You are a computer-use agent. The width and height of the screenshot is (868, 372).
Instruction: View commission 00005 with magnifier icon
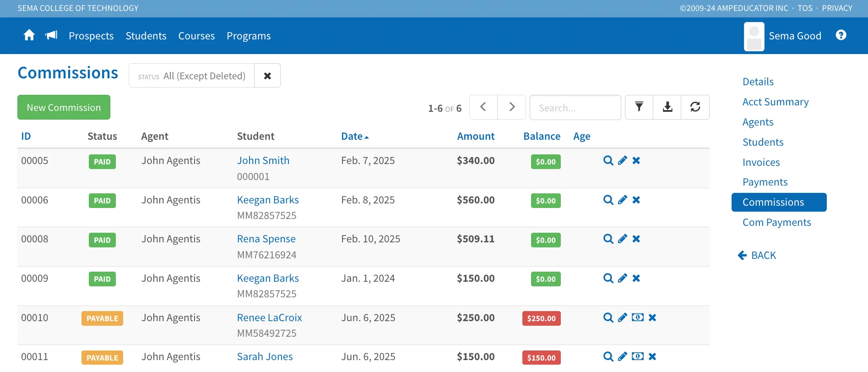click(x=608, y=161)
